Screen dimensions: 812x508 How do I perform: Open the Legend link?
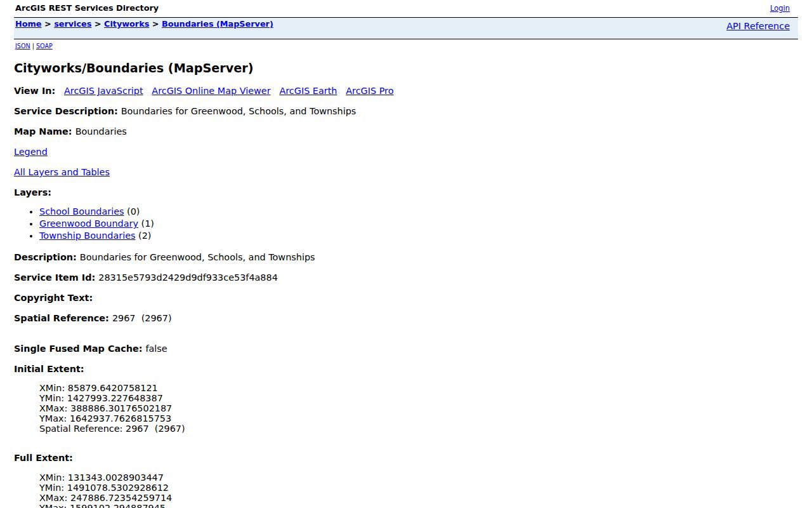(30, 152)
